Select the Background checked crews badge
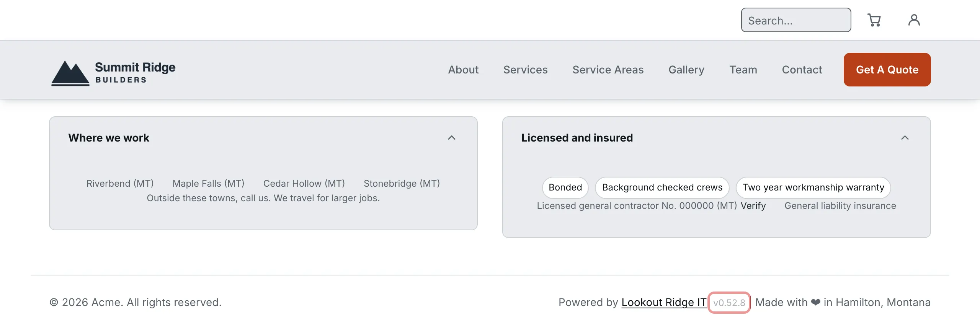The height and width of the screenshot is (329, 980). click(x=662, y=187)
